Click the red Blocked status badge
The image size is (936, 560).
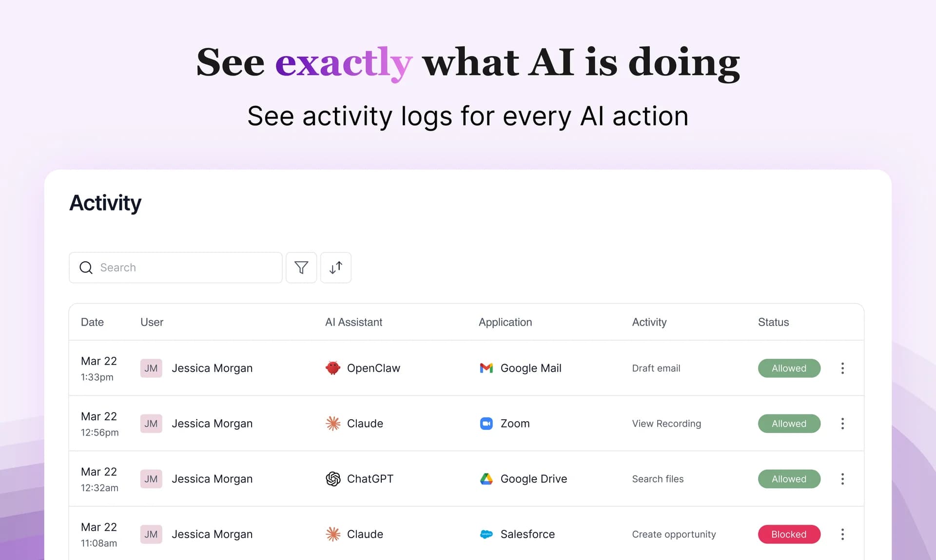pos(789,534)
